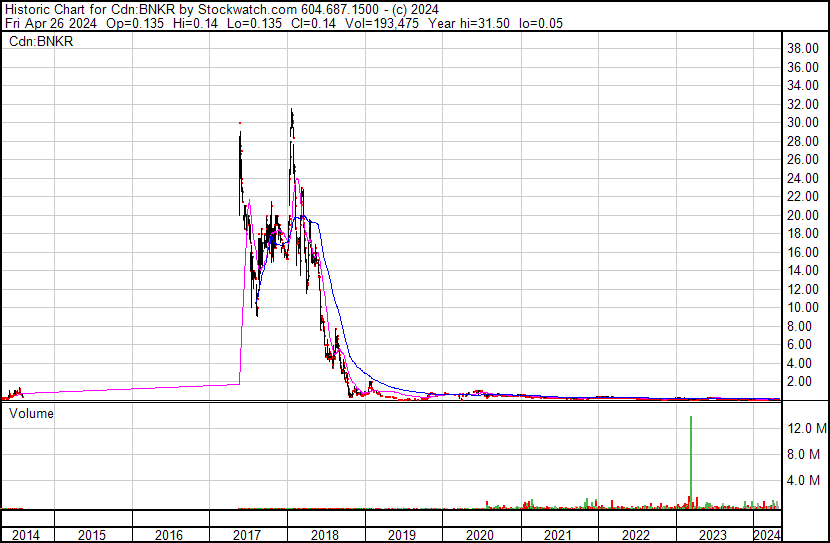Click the Volume panel label
The width and height of the screenshot is (830, 543).
click(31, 413)
